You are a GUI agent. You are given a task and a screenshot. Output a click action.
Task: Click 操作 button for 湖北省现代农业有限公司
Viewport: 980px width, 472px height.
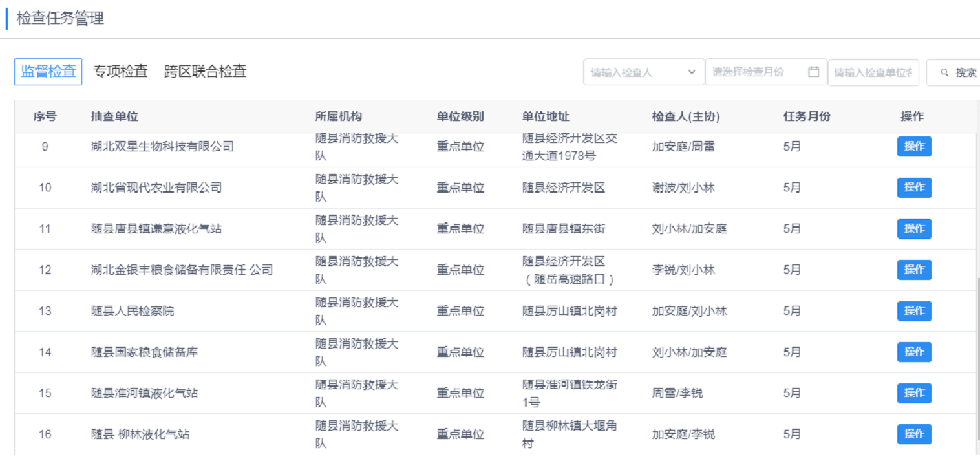pos(914,188)
